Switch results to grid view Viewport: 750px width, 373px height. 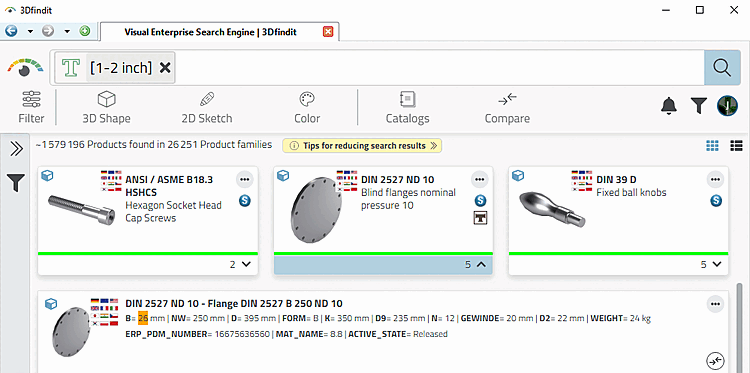click(x=712, y=146)
